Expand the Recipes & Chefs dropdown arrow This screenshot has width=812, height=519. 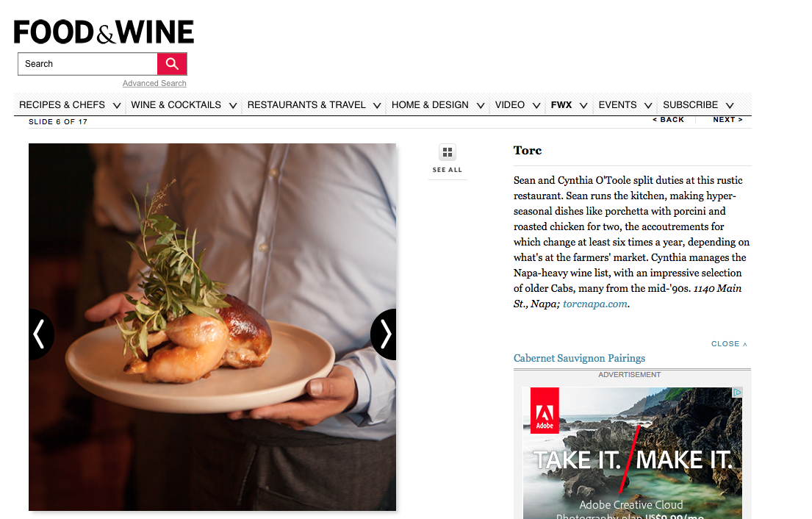point(117,105)
